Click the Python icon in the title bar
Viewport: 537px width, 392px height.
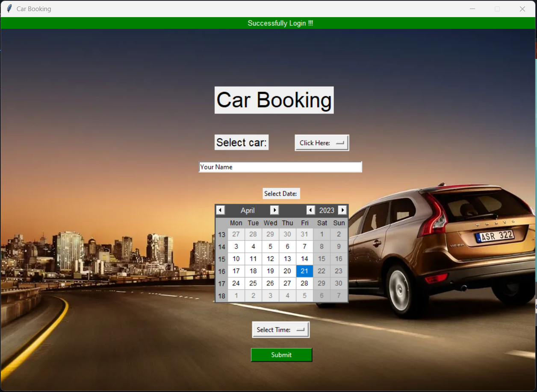(8, 8)
